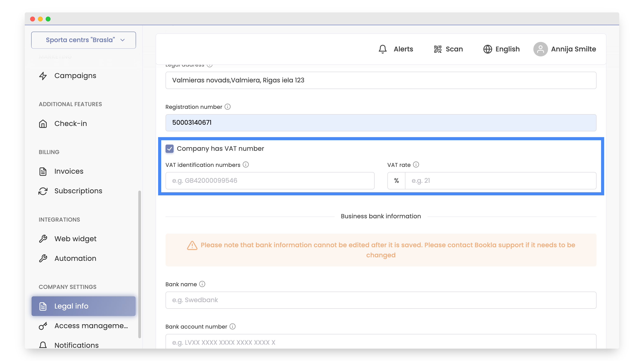Select Check-in from sidebar
The height and width of the screenshot is (361, 644).
click(x=71, y=123)
